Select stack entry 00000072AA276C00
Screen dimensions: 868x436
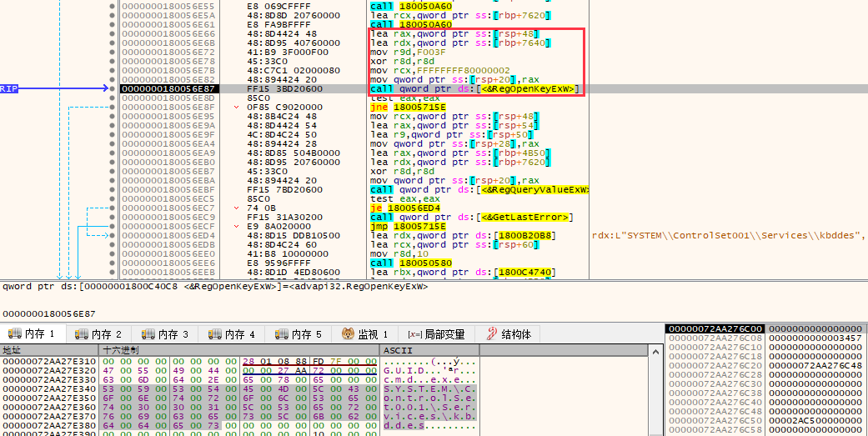[714, 328]
